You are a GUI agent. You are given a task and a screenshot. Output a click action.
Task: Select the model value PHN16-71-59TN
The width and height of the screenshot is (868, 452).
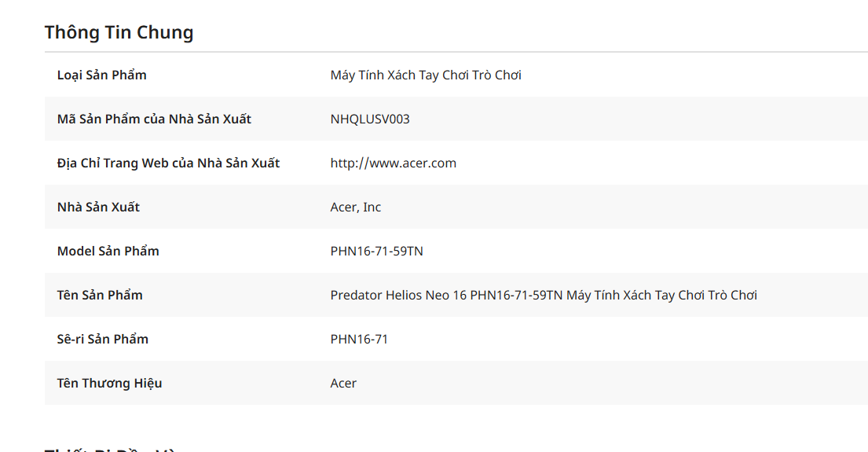pyautogui.click(x=376, y=252)
